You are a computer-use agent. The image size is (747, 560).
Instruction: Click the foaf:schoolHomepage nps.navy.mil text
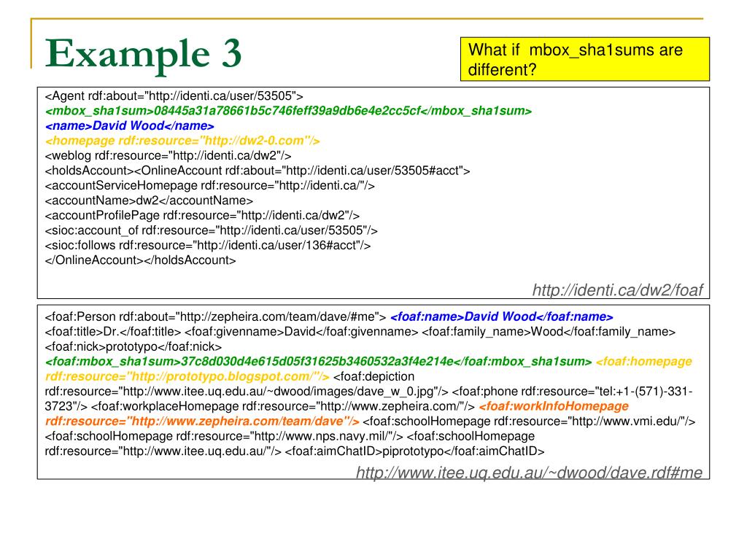[224, 436]
